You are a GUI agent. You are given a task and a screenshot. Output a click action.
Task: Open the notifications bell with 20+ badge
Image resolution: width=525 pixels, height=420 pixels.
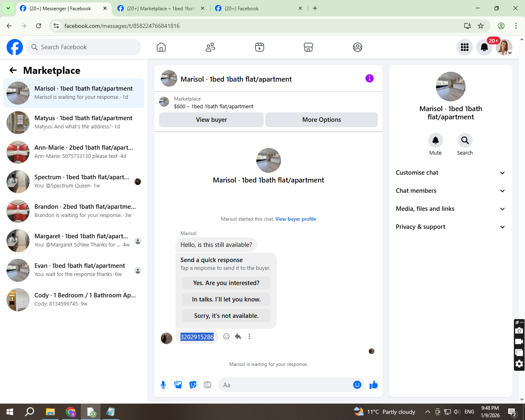pos(484,47)
